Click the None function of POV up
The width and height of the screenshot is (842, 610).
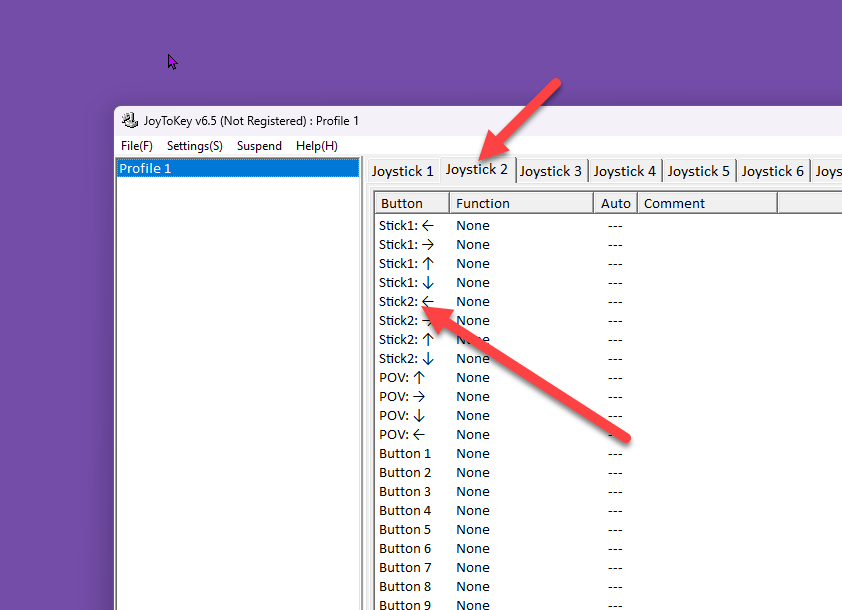tap(473, 377)
